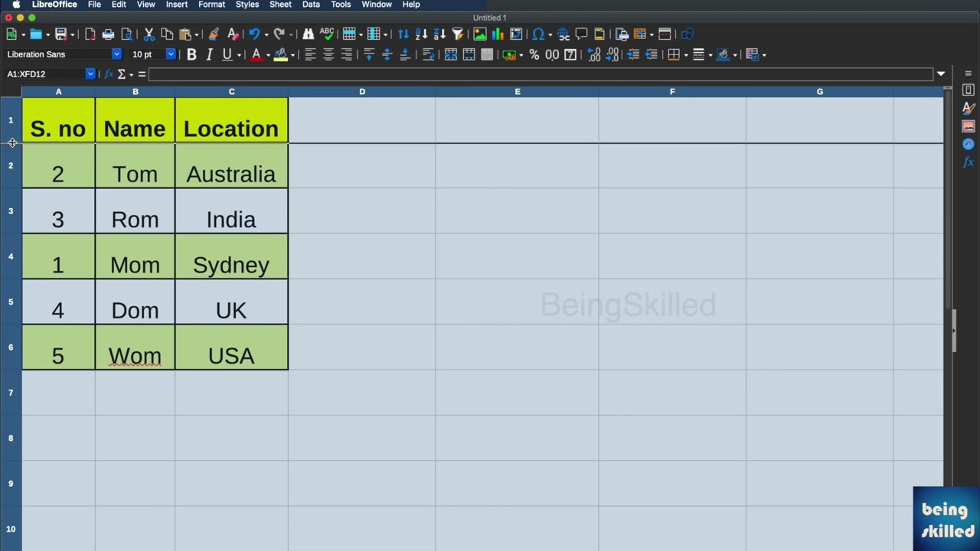This screenshot has width=980, height=551.
Task: Toggle Italic formatting
Action: 209,54
